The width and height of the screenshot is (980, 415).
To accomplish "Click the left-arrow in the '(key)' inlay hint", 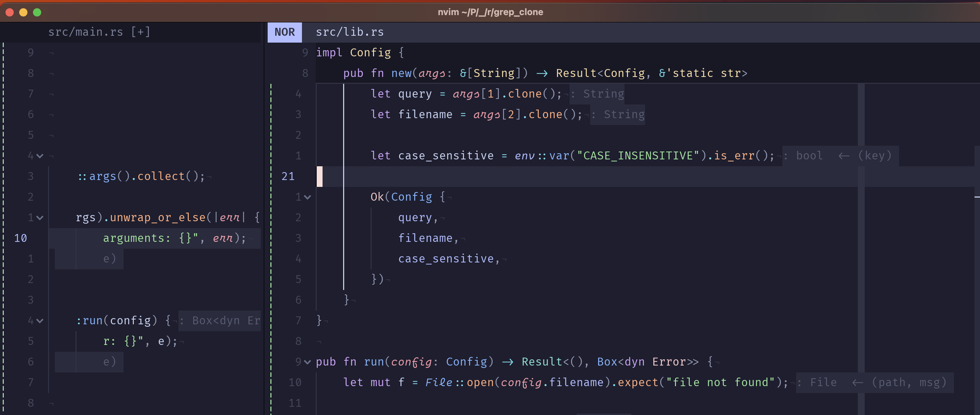I will [844, 156].
